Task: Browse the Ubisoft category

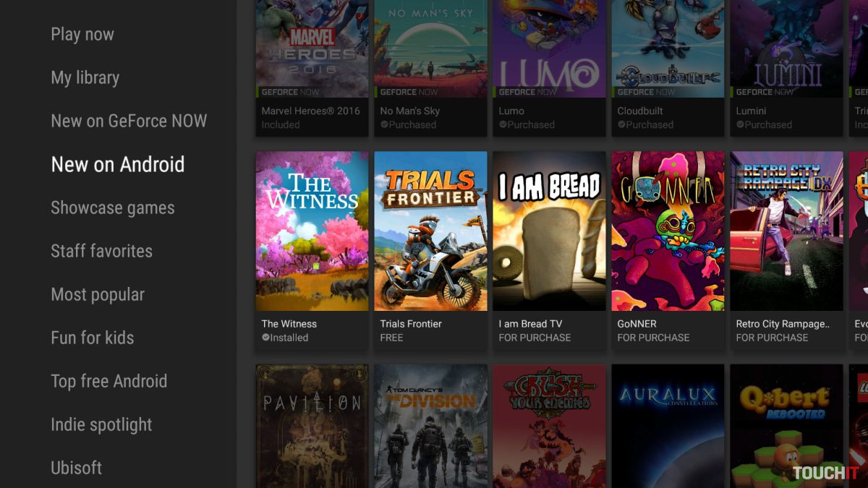Action: coord(76,468)
